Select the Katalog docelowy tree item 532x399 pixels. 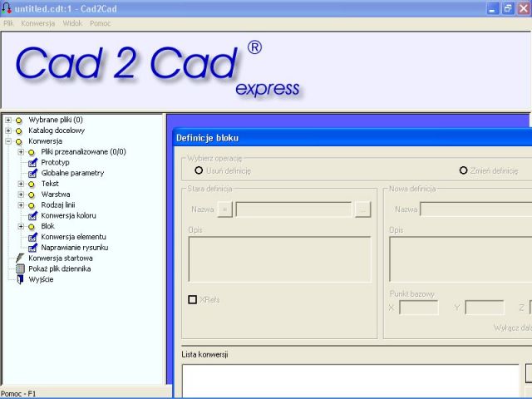click(57, 131)
